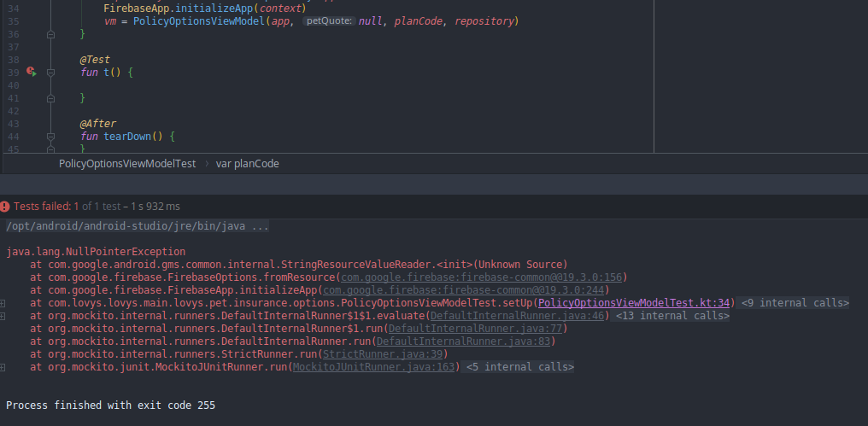Collapse the code fold marker on line 36
The image size is (868, 426).
pyautogui.click(x=50, y=34)
